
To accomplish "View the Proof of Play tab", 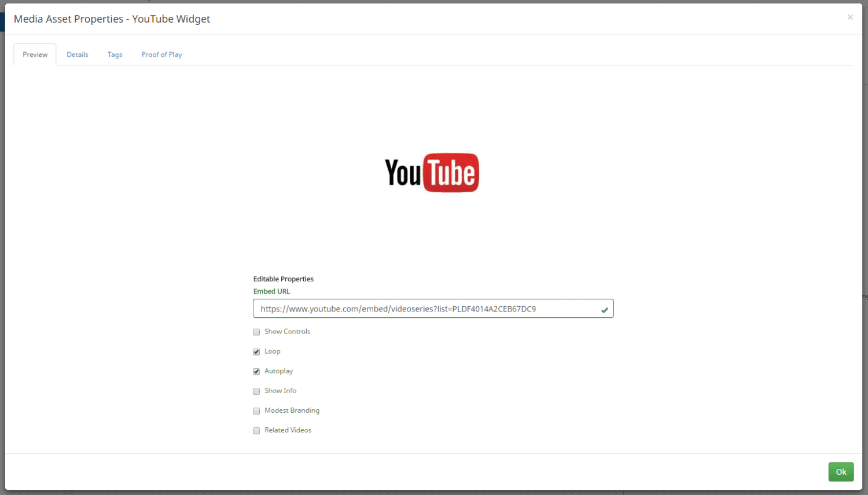I will pos(161,54).
